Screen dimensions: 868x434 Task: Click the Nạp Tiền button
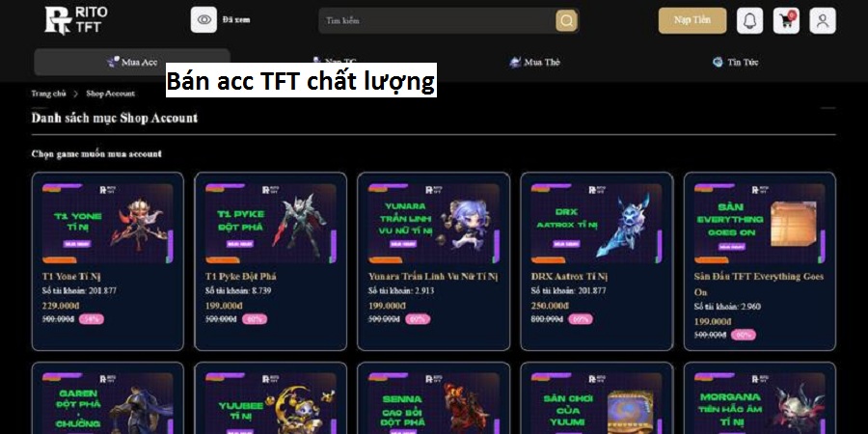click(x=692, y=20)
